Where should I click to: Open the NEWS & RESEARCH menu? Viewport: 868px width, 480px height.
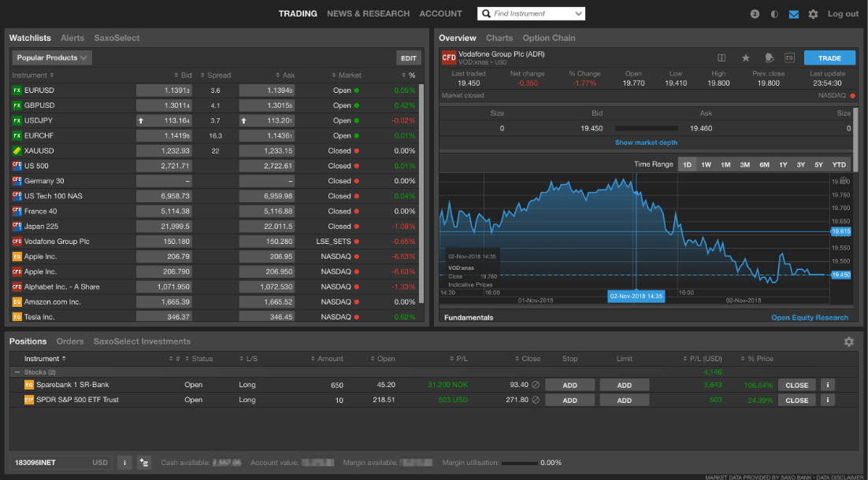tap(368, 13)
